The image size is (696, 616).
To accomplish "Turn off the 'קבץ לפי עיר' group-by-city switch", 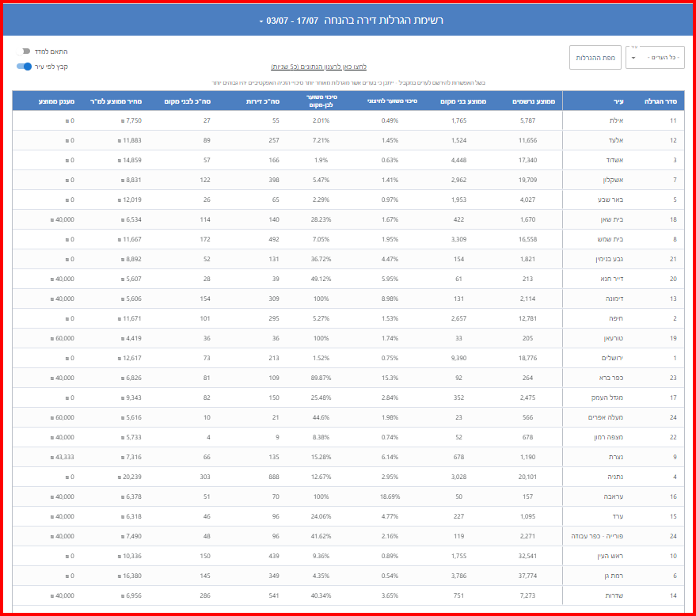I will [x=25, y=67].
